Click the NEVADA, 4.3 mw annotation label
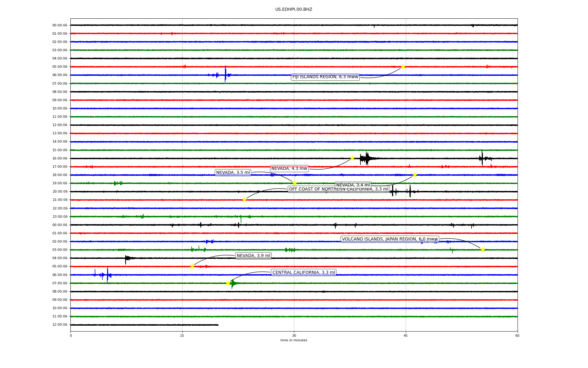Screen dimensions: 588x368 (289, 169)
